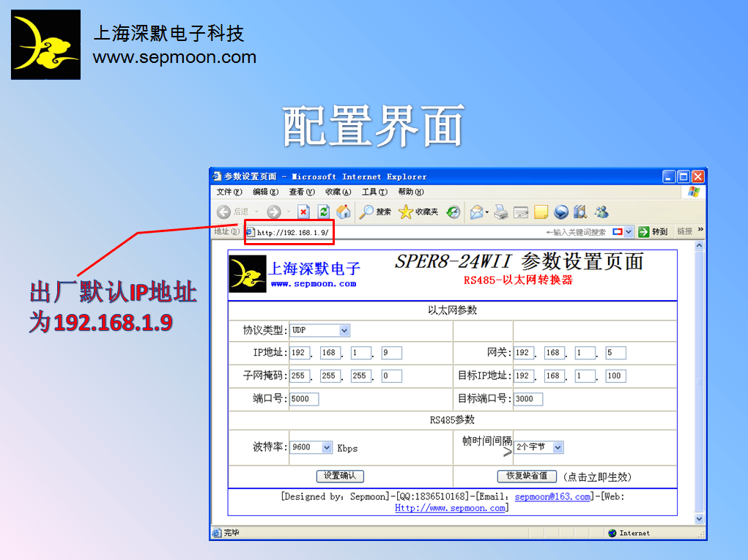Open the sepmoon@163.com email link

552,497
